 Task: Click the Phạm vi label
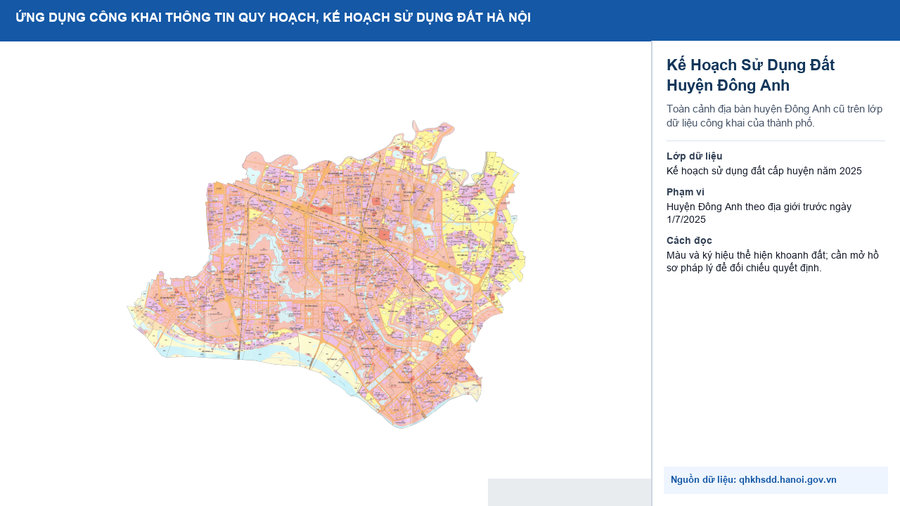pos(685,192)
